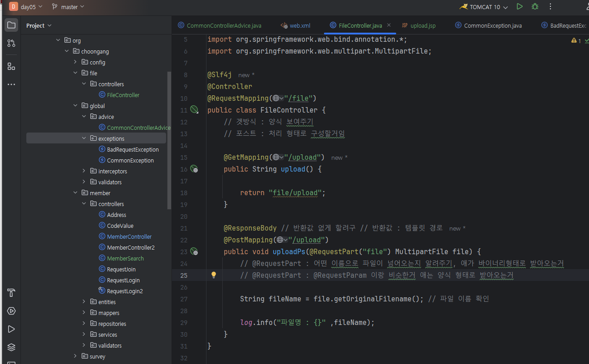Click the day05 project badge icon
The height and width of the screenshot is (364, 589).
click(13, 7)
